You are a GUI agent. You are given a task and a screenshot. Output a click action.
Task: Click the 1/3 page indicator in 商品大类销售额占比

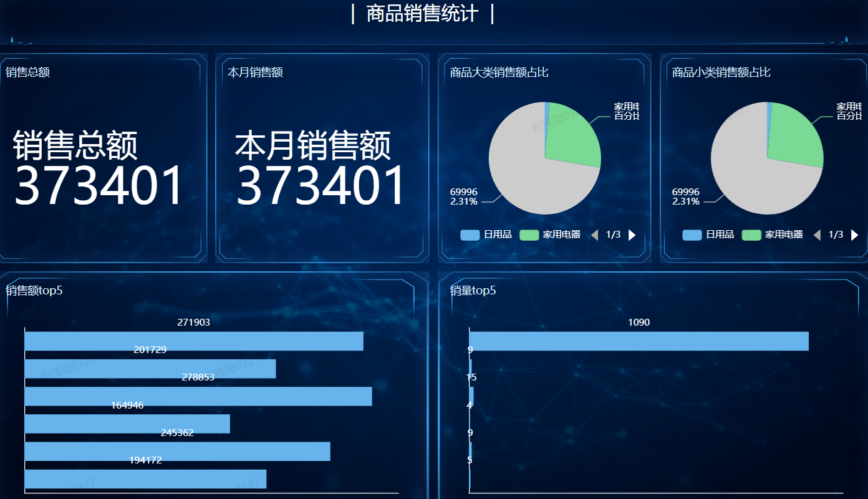point(614,235)
